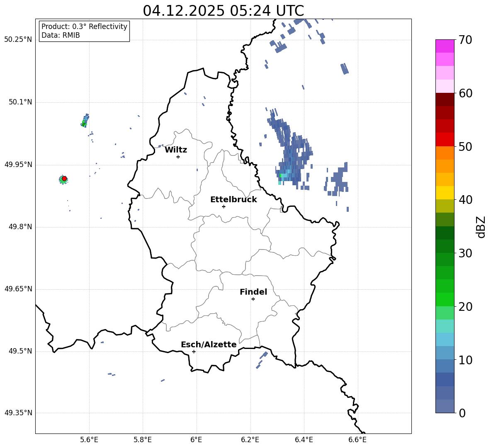Click the 49.95°N latitude label
The image size is (491, 448).
18,165
